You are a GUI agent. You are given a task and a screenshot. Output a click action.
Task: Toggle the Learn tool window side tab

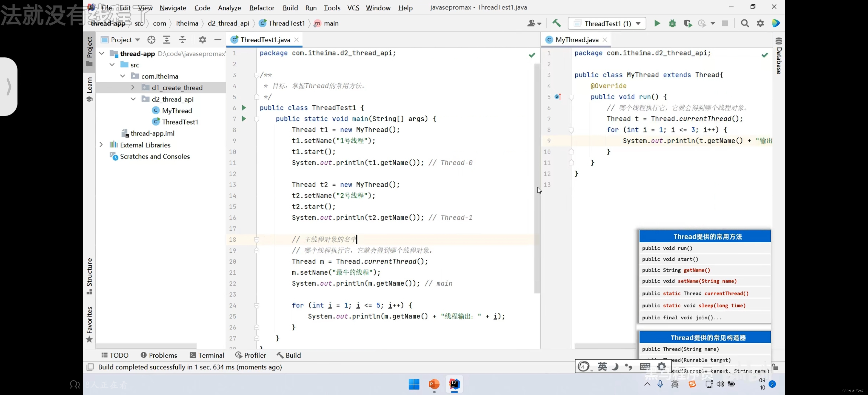pos(89,89)
